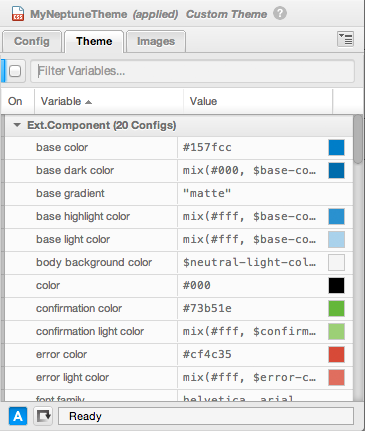365x431 pixels.
Task: Click the "matte" gradient value
Action: [207, 193]
